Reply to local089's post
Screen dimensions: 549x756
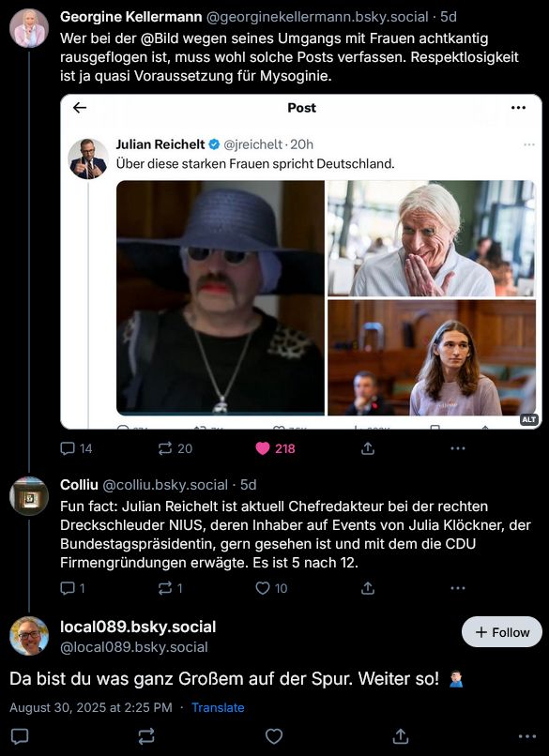[21, 737]
